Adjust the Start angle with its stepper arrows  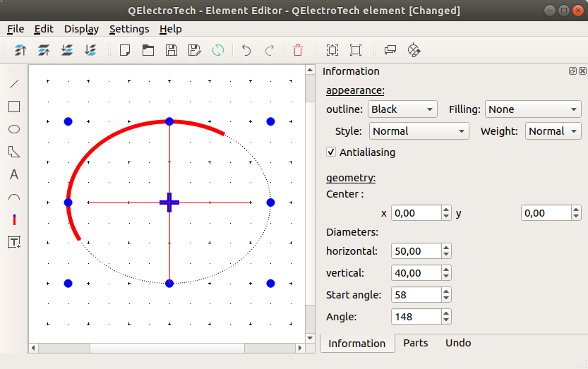tap(446, 295)
